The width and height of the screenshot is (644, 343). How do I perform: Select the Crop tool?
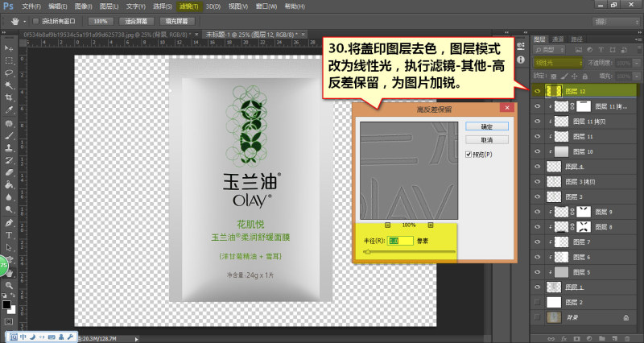click(x=9, y=97)
